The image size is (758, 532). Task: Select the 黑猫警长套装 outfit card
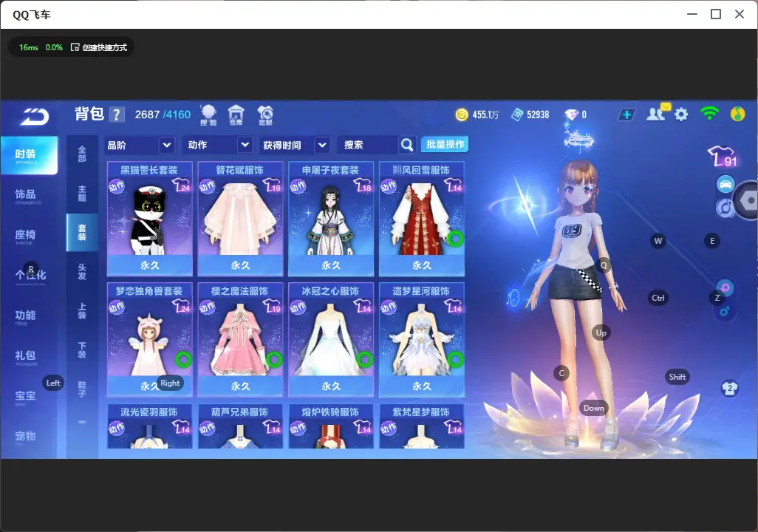pyautogui.click(x=150, y=219)
